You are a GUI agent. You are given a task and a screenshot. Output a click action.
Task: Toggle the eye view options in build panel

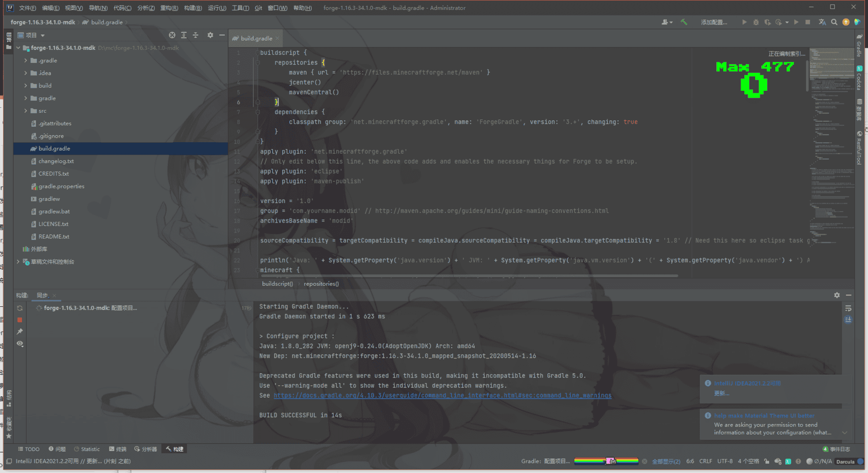[20, 343]
